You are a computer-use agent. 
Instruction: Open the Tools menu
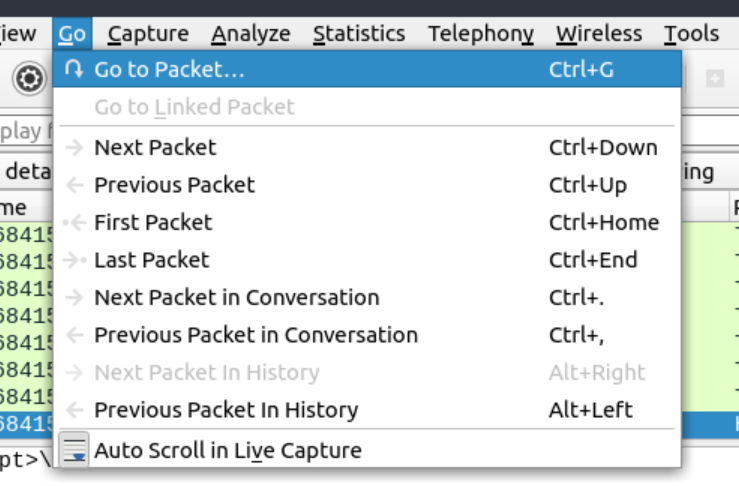[691, 34]
